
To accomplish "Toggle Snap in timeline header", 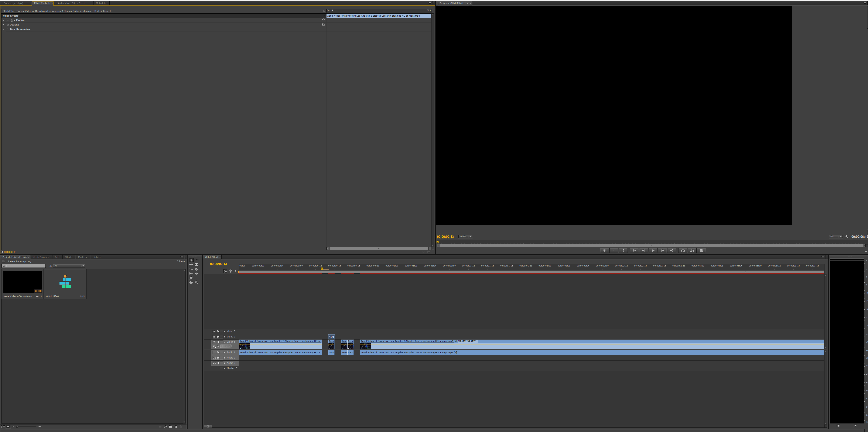I will [x=225, y=271].
